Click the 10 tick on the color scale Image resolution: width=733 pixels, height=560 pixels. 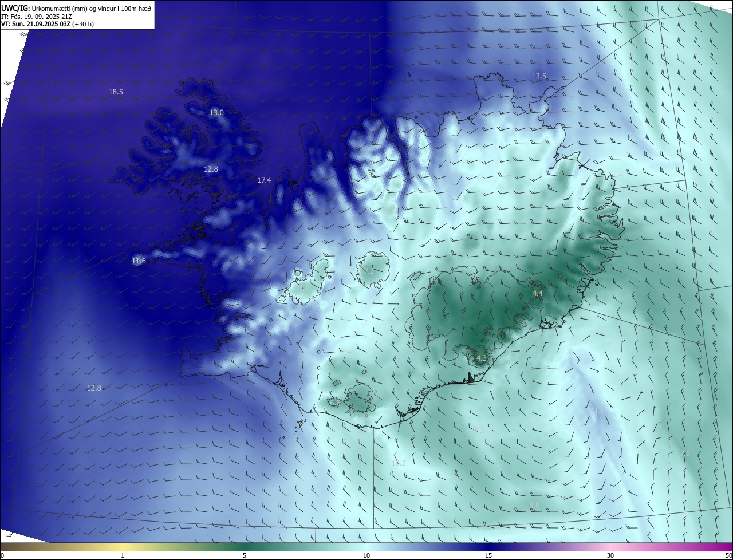pos(366,555)
